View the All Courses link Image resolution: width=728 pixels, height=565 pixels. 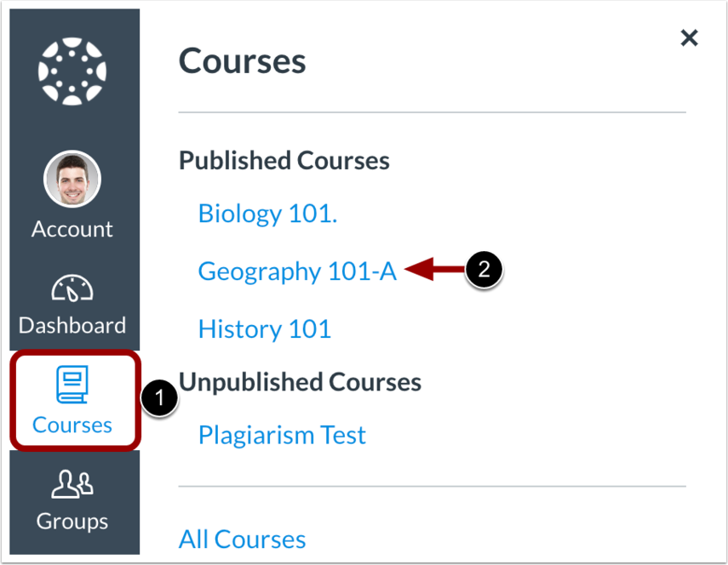pos(243,539)
